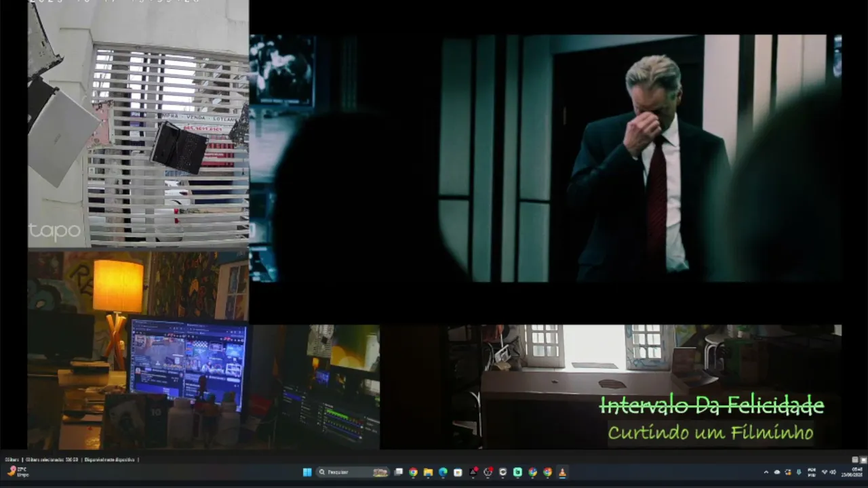Open File Explorer from the taskbar
The image size is (868, 488).
click(429, 472)
